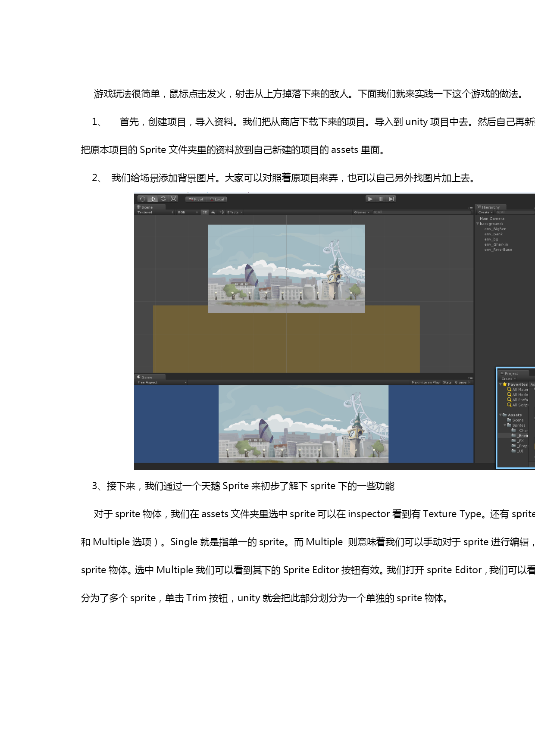Select env_BigBen in Hierarchy
The height and width of the screenshot is (756, 535).
coord(495,229)
